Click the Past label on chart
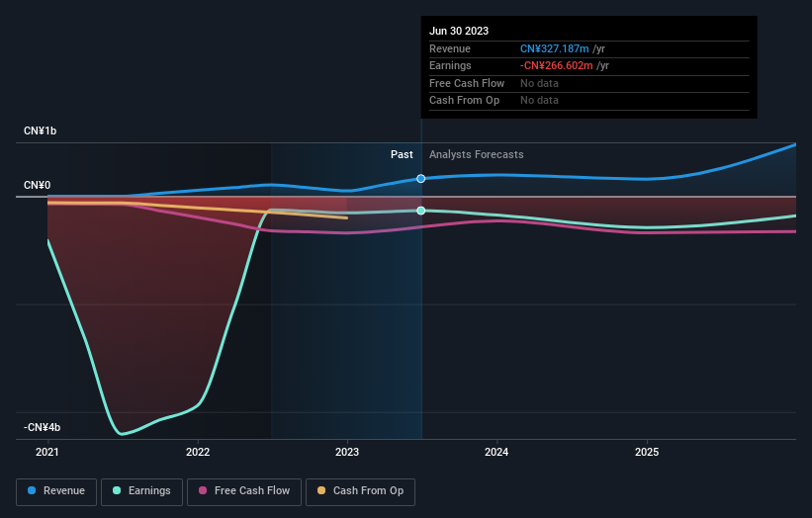This screenshot has width=812, height=518. [x=402, y=155]
